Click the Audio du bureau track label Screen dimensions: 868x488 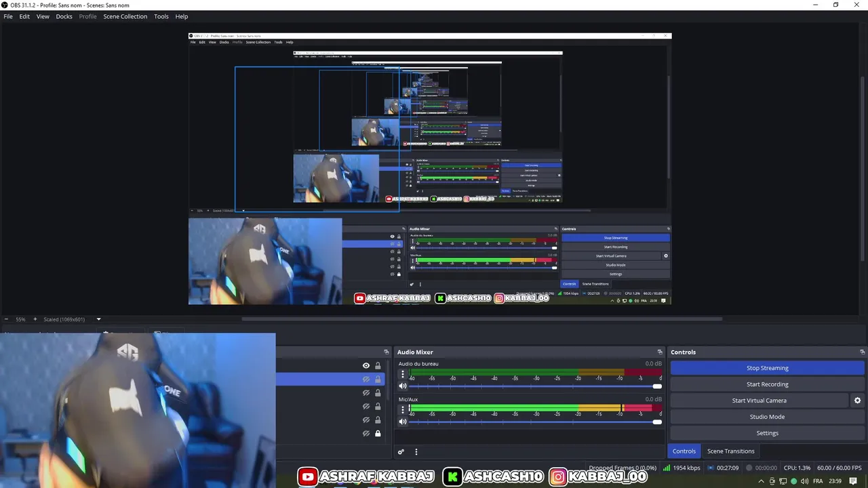[418, 364]
